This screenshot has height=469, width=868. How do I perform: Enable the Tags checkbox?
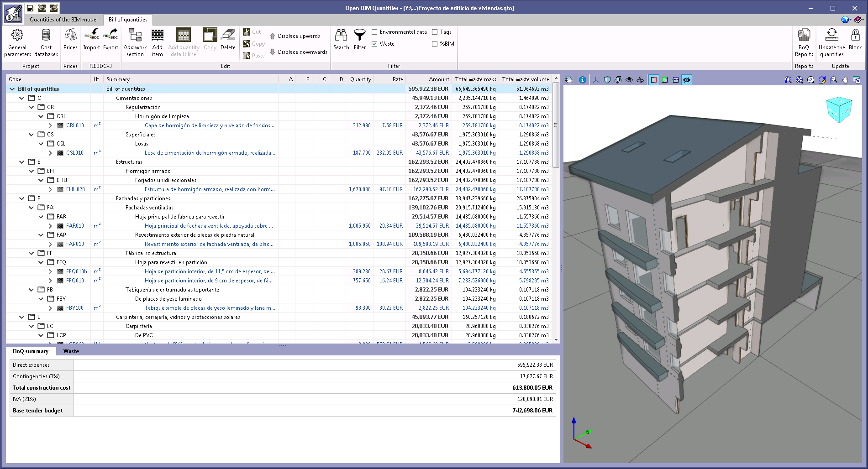(435, 32)
